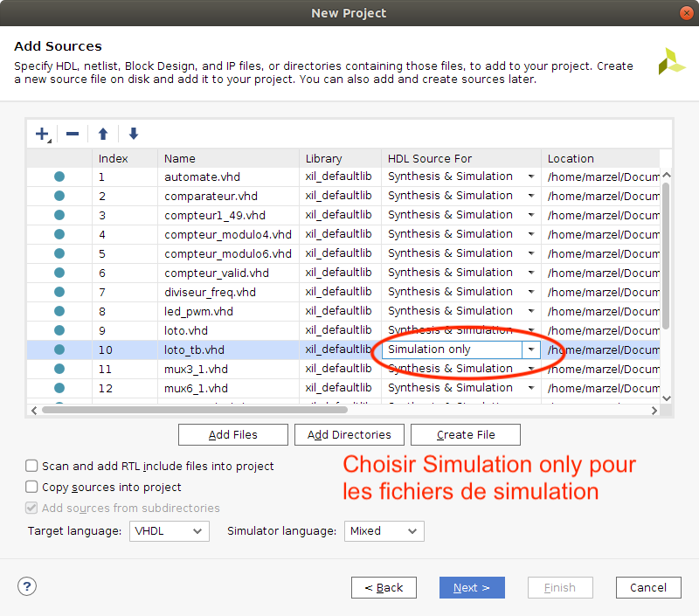Open the Simulator language Mixed dropdown
Viewport: 699px width, 616px height.
coord(384,531)
